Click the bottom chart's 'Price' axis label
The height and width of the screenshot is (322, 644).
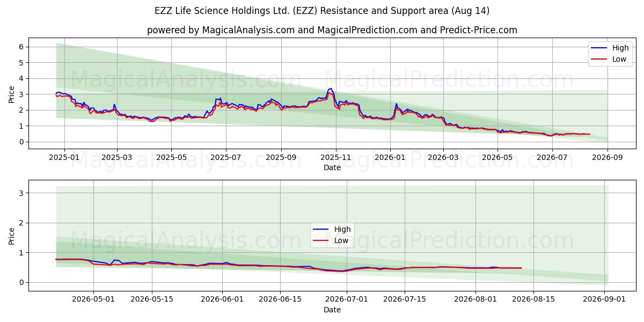point(12,236)
